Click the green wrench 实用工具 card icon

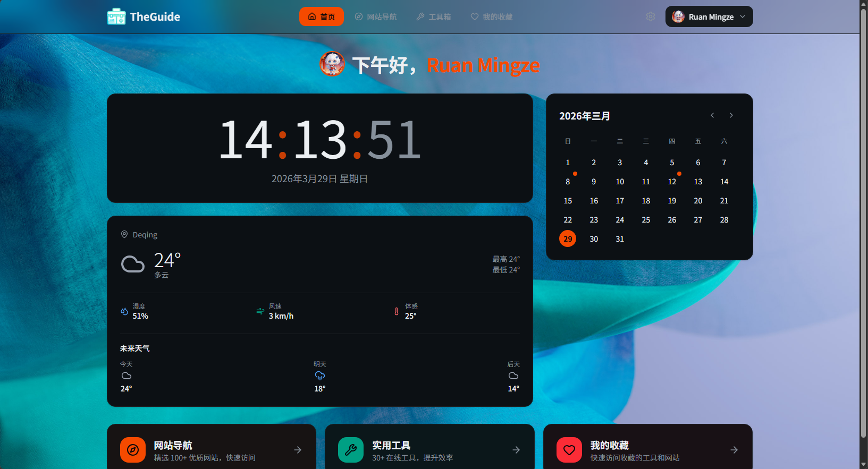(351, 450)
